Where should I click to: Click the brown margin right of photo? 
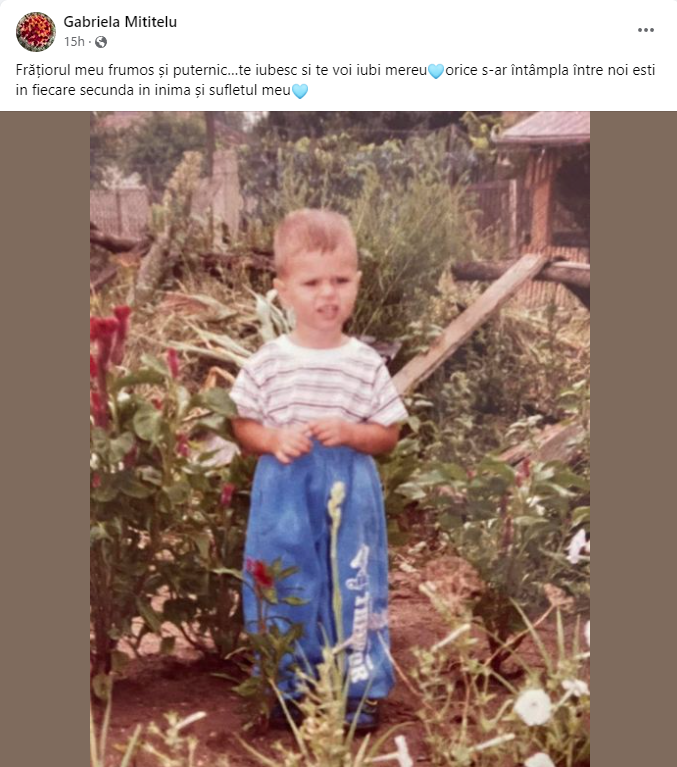[x=633, y=440]
